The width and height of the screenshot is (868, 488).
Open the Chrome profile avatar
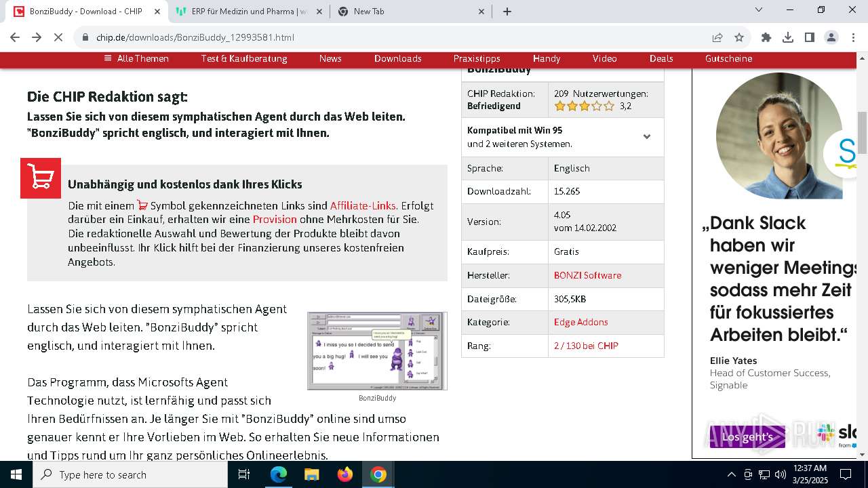[831, 37]
